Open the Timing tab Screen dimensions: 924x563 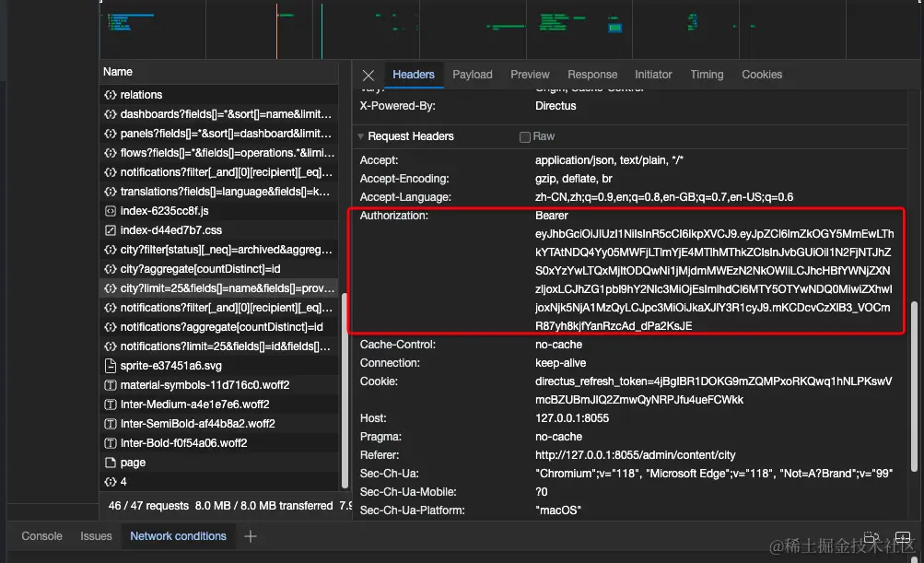(707, 75)
